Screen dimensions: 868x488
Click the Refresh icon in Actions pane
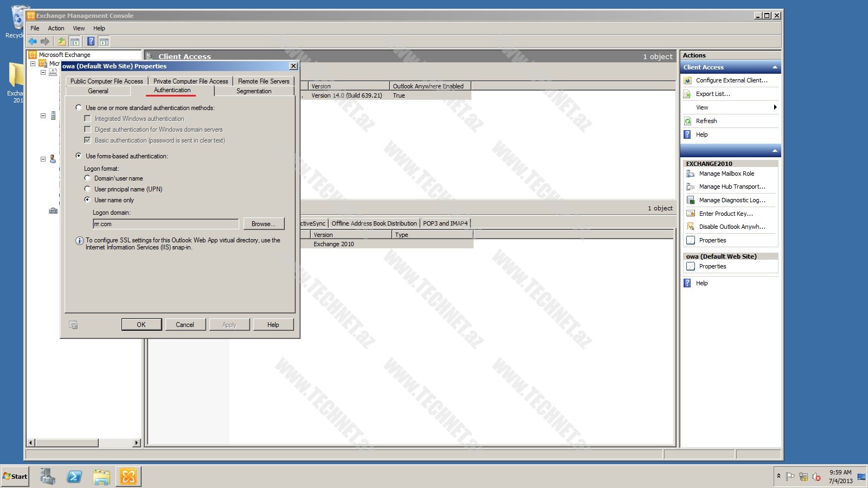click(687, 121)
